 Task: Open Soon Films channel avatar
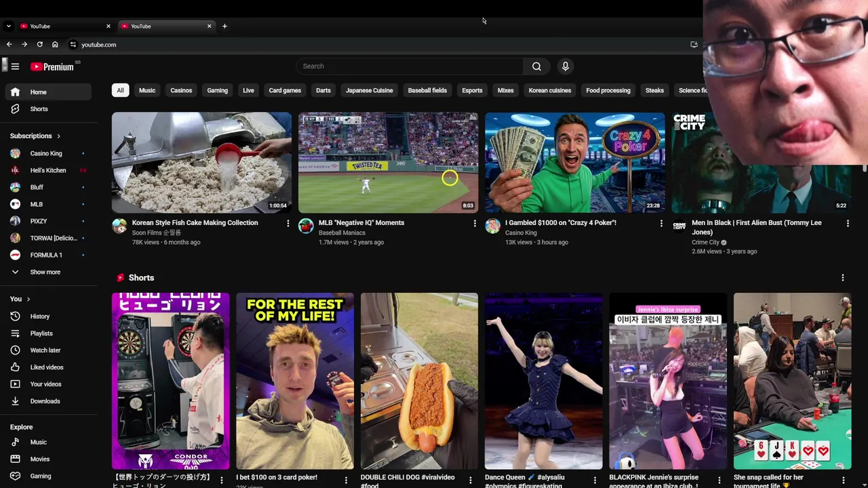click(x=119, y=226)
